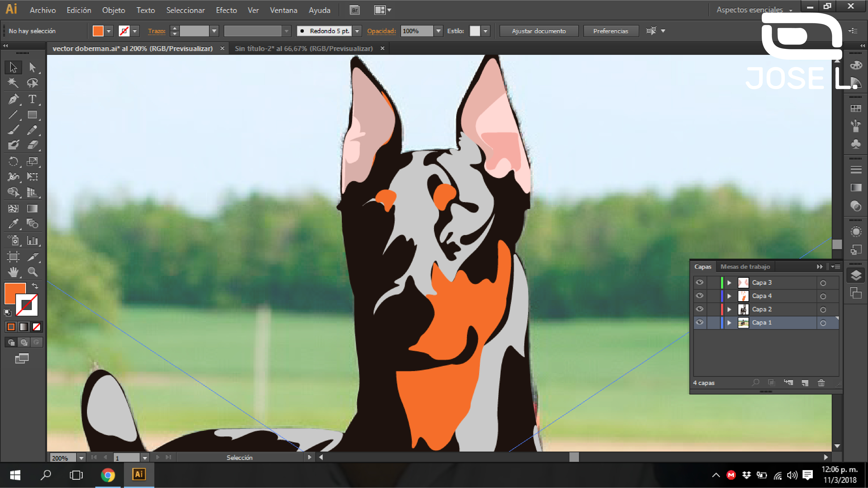This screenshot has height=488, width=868.
Task: Open the Aspectos esenciales workspace dropdown
Action: tap(754, 10)
